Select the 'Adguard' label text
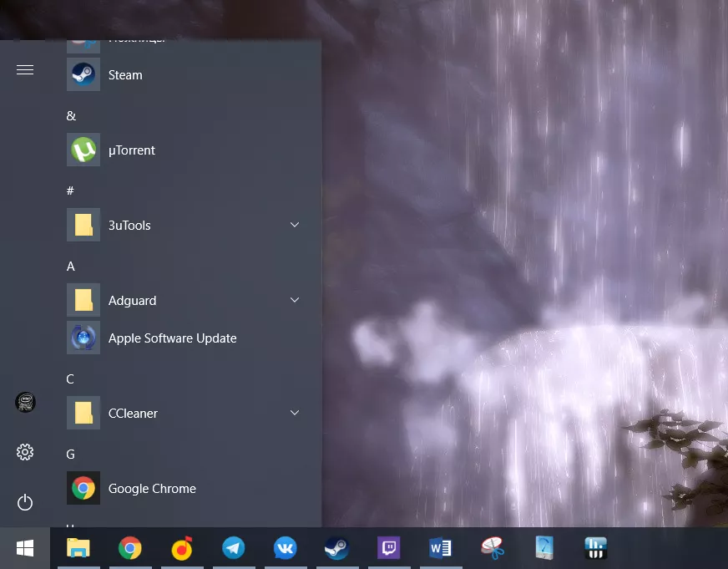Screen dimensions: 728x569 [x=132, y=301]
